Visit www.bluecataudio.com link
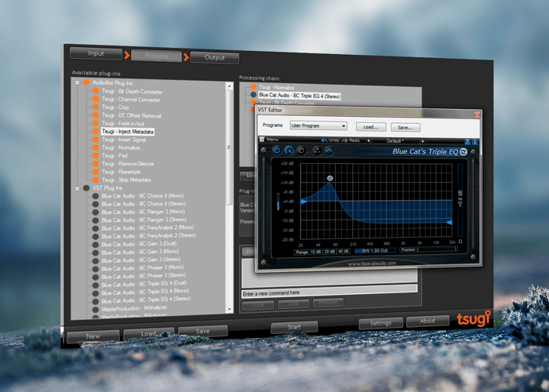The width and height of the screenshot is (549, 392). coord(372,263)
